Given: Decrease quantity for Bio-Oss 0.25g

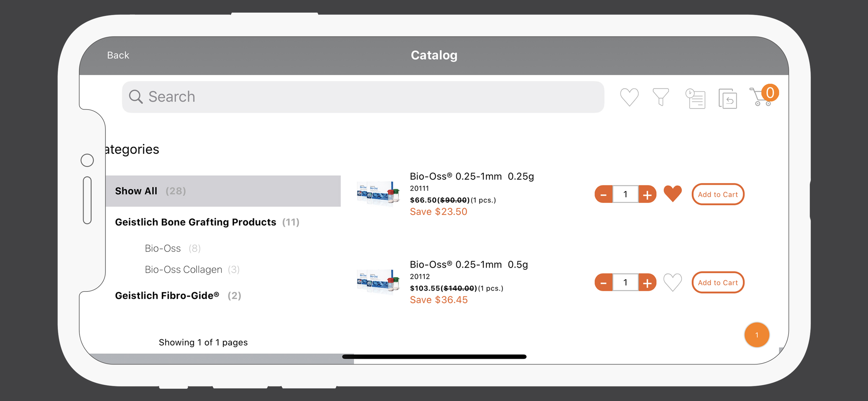Looking at the screenshot, I should point(604,194).
